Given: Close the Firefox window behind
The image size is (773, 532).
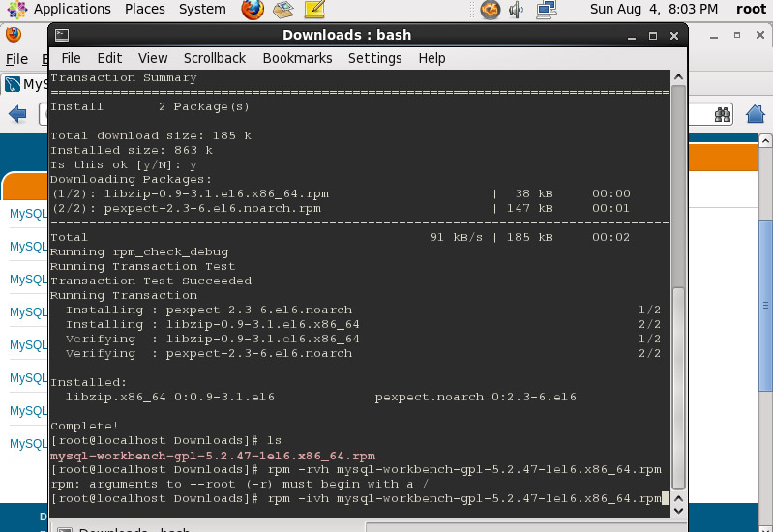Looking at the screenshot, I should (x=760, y=35).
